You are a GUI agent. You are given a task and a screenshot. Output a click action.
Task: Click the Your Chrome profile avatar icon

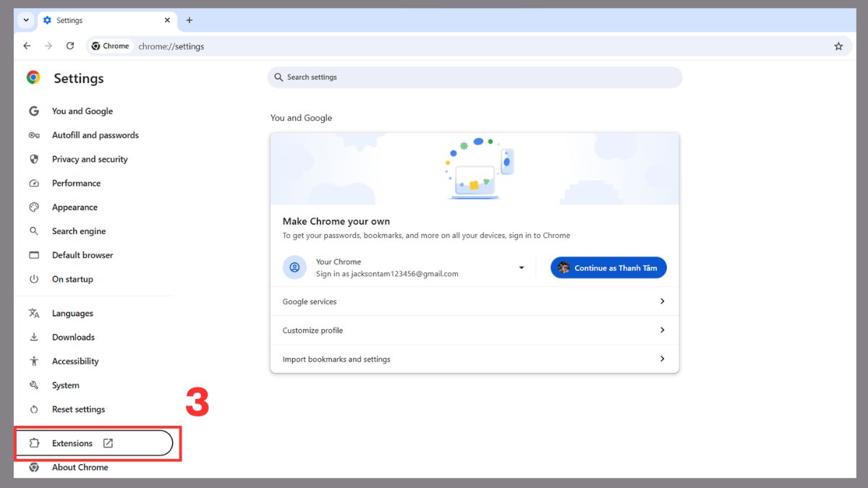pos(294,267)
